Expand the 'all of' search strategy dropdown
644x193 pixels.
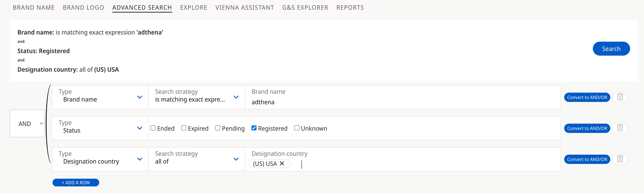coord(196,159)
